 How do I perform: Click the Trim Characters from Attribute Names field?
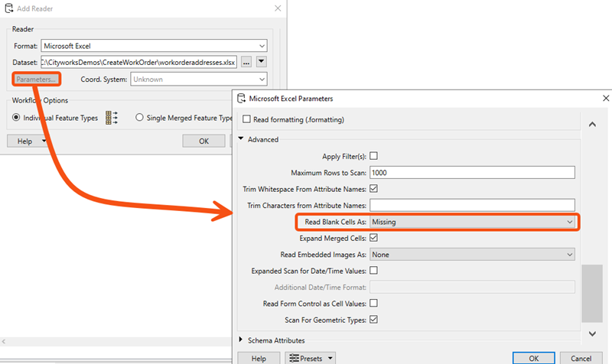472,205
